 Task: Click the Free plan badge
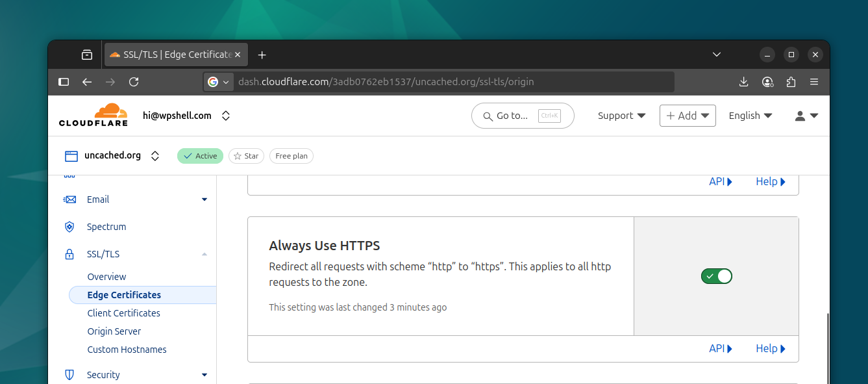(291, 156)
